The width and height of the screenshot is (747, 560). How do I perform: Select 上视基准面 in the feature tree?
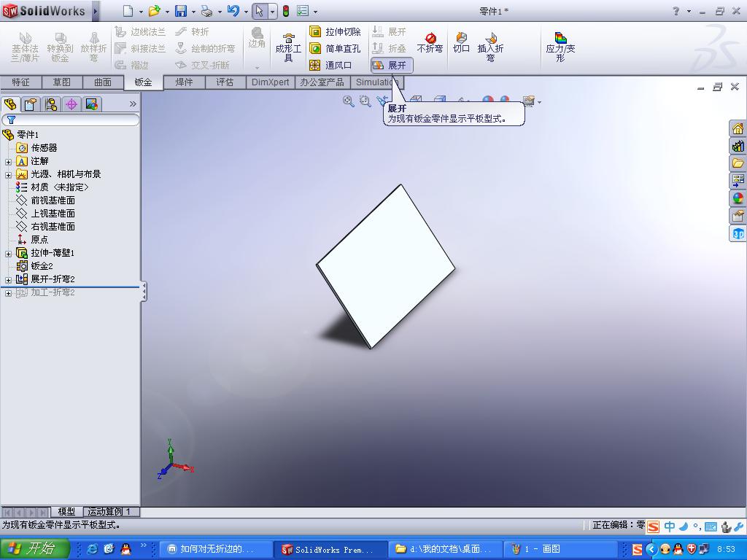[46, 214]
